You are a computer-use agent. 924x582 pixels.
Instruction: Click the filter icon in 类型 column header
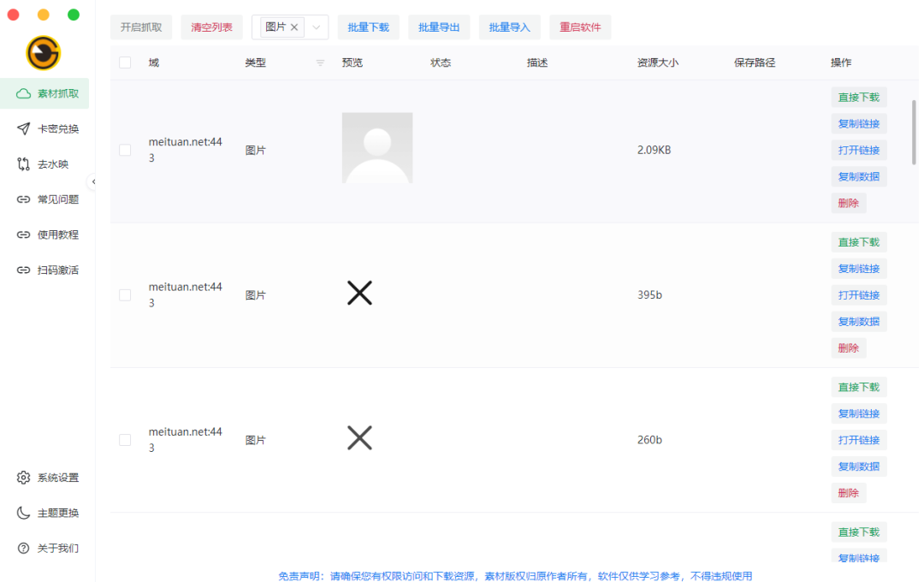coord(320,62)
